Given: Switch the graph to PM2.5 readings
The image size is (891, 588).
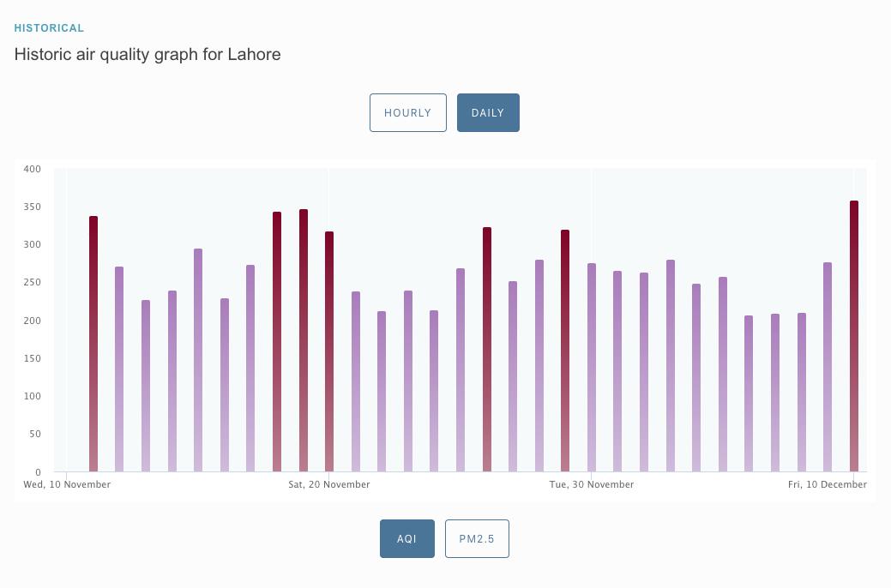Looking at the screenshot, I should tap(477, 539).
